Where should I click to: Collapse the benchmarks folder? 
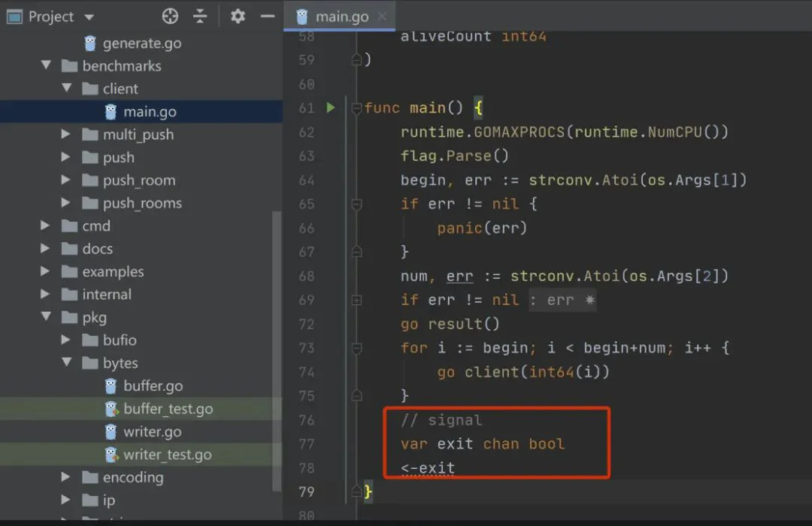[46, 65]
